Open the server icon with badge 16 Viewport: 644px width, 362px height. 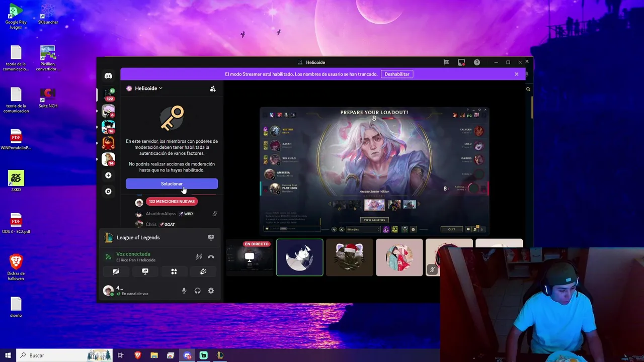pos(108,127)
